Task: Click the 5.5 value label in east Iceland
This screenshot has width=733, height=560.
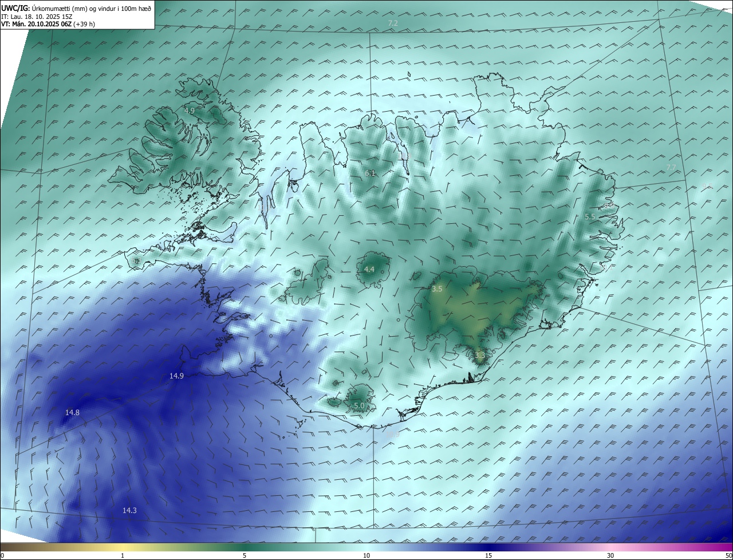Action: coord(590,216)
